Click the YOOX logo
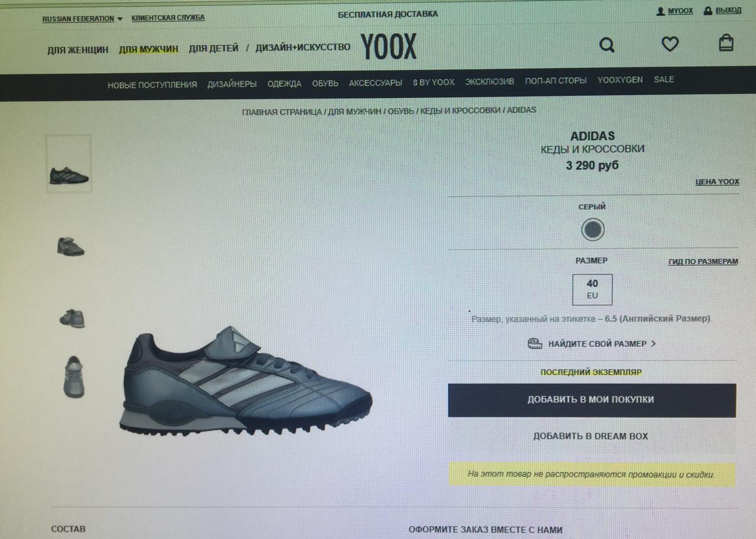Viewport: 756px width, 539px height. pos(389,46)
